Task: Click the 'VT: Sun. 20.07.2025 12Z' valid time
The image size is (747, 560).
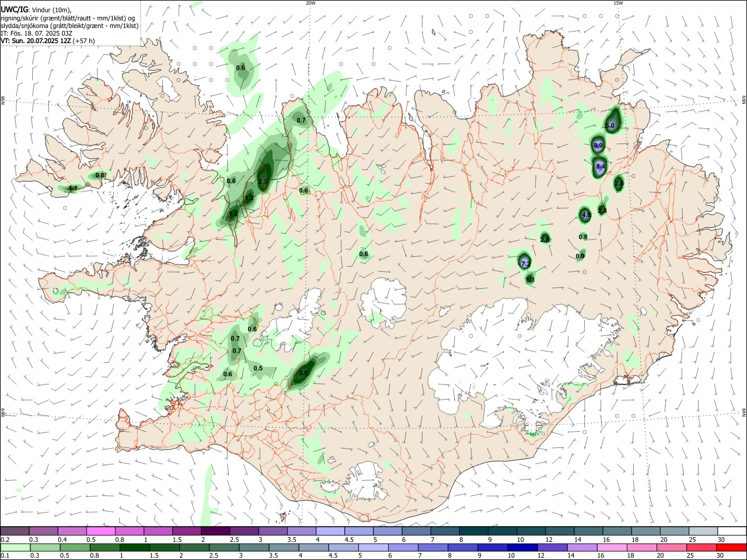Action: (36, 41)
